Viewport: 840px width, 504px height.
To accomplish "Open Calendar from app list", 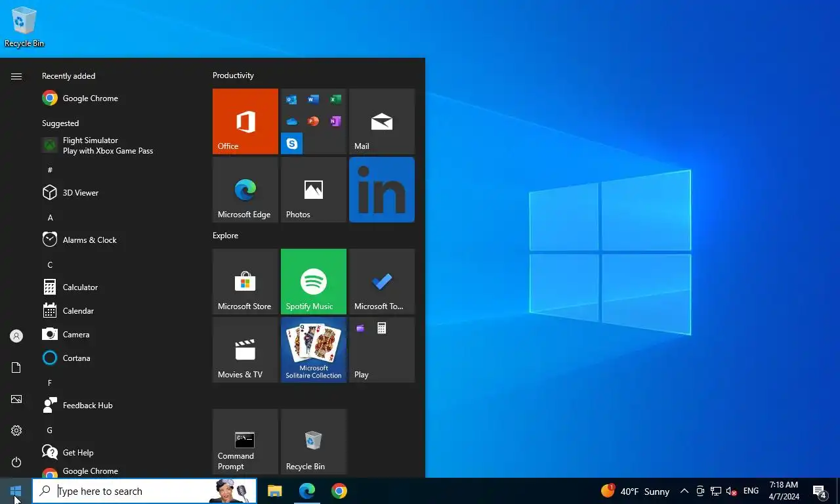I will (x=118, y=311).
